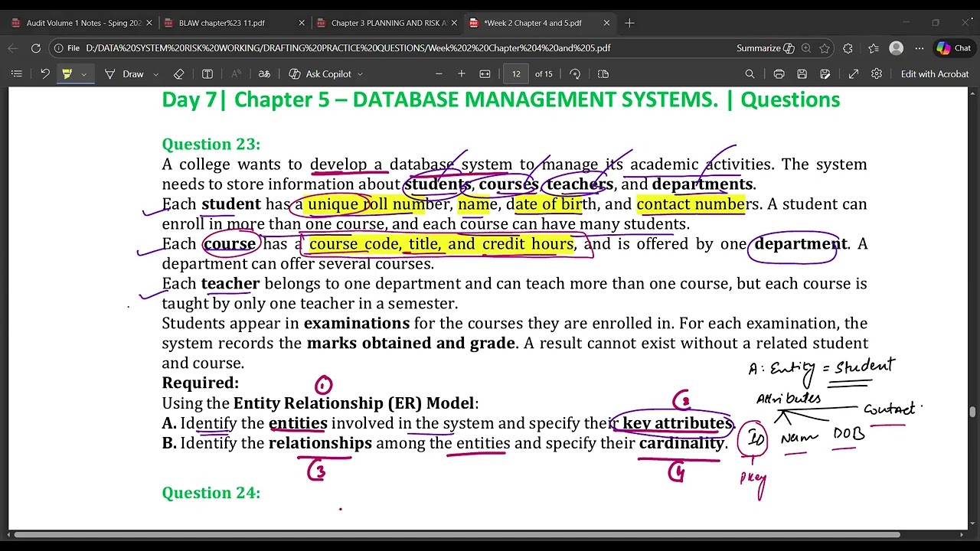
Task: Open the Copilot Chat button
Action: click(x=954, y=48)
